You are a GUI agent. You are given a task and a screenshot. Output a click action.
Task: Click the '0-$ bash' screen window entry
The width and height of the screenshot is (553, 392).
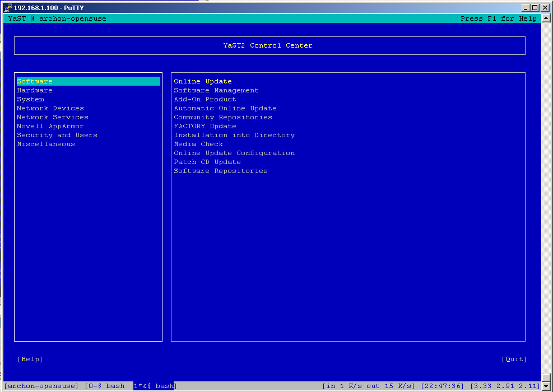(x=106, y=386)
